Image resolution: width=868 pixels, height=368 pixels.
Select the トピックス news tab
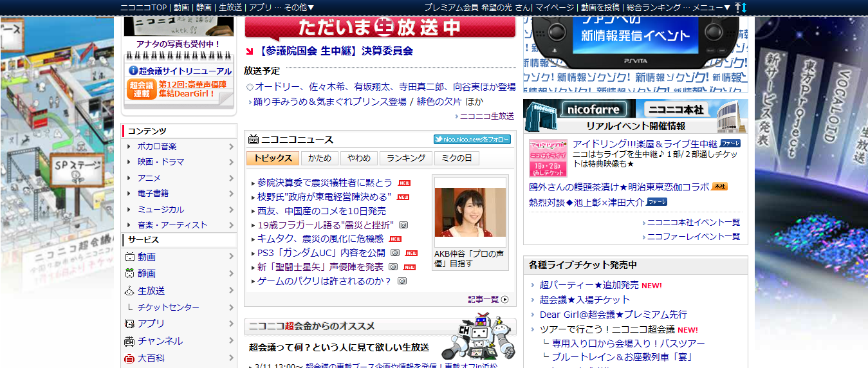click(x=273, y=158)
